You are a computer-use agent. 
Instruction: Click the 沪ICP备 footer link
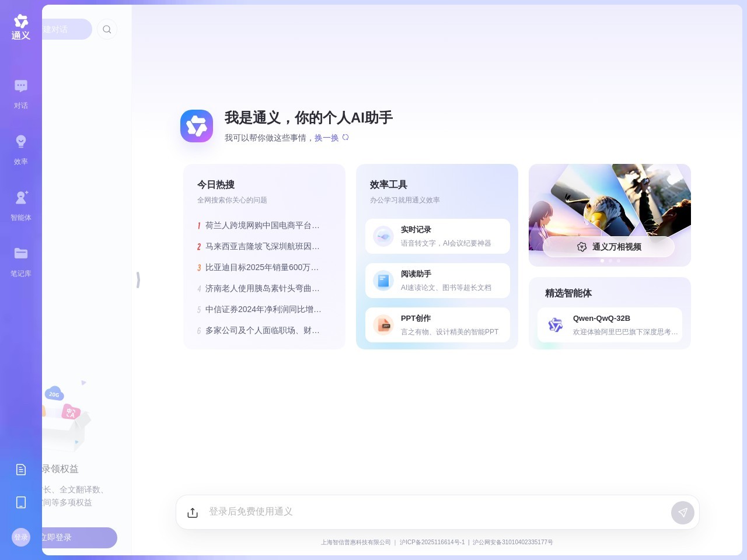click(x=432, y=542)
